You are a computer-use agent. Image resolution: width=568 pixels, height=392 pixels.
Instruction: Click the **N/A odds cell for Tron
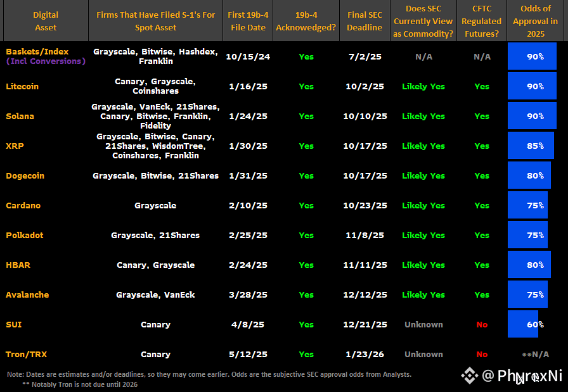tap(536, 355)
